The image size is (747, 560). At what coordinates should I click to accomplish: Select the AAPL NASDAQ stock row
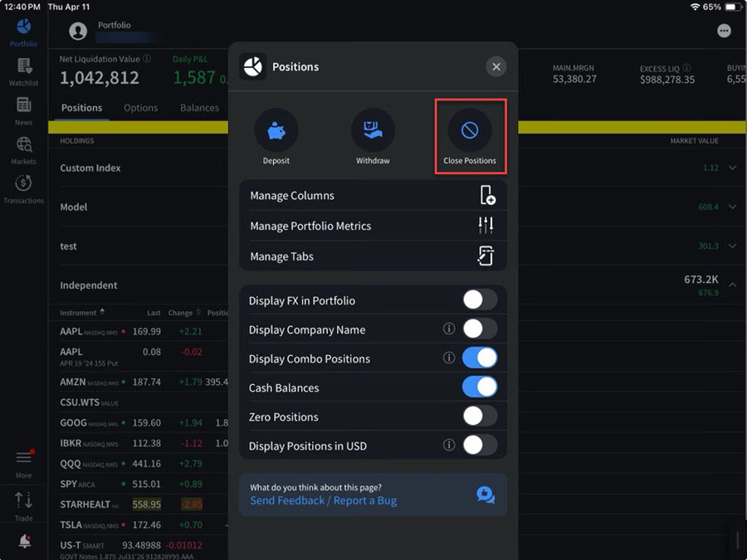coord(138,331)
